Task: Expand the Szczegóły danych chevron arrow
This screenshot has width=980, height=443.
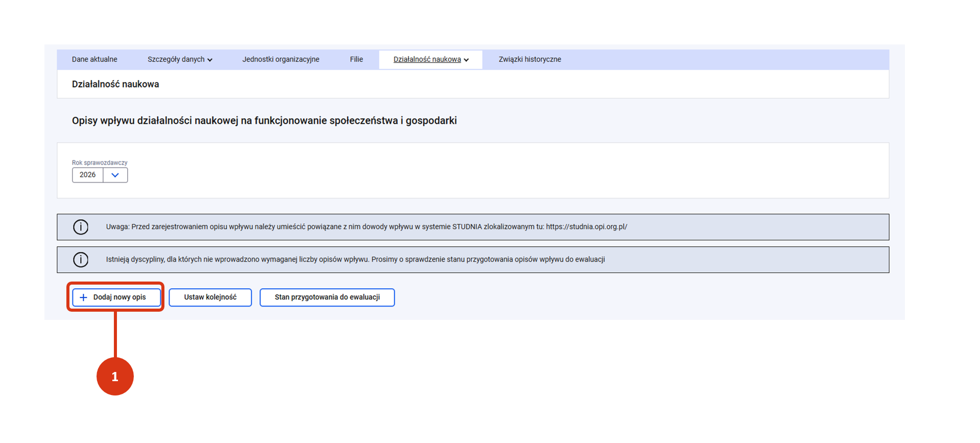Action: [210, 60]
